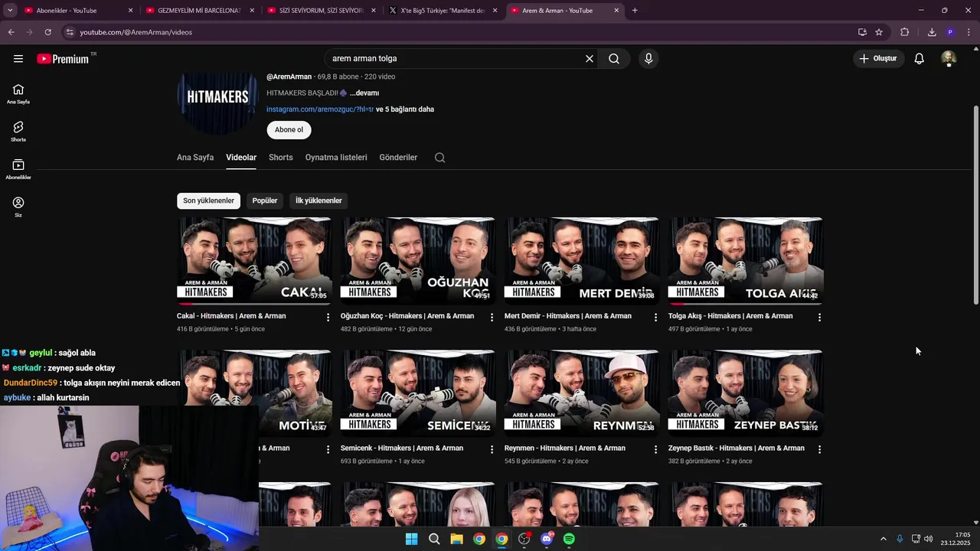
Task: Open Windows Start menu
Action: tap(411, 539)
